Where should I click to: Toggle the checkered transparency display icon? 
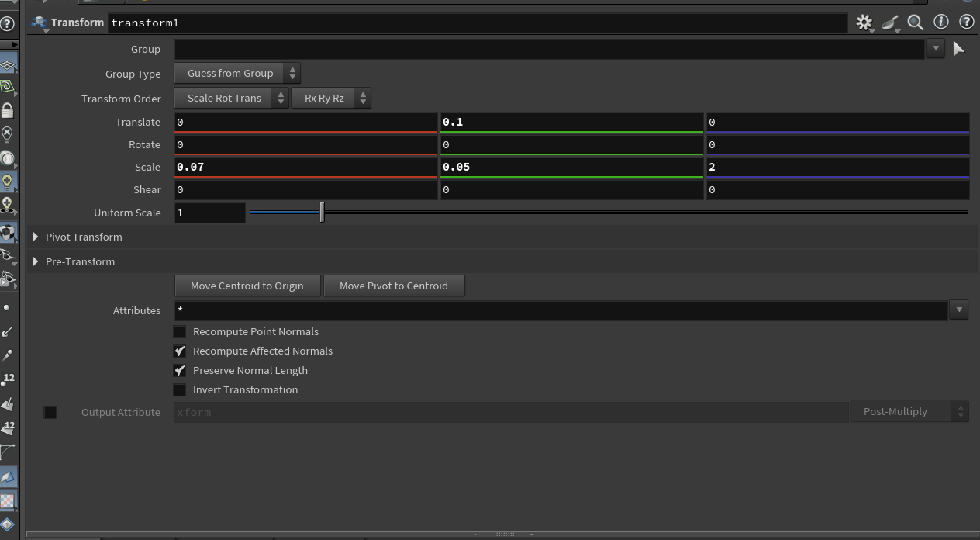tap(8, 501)
